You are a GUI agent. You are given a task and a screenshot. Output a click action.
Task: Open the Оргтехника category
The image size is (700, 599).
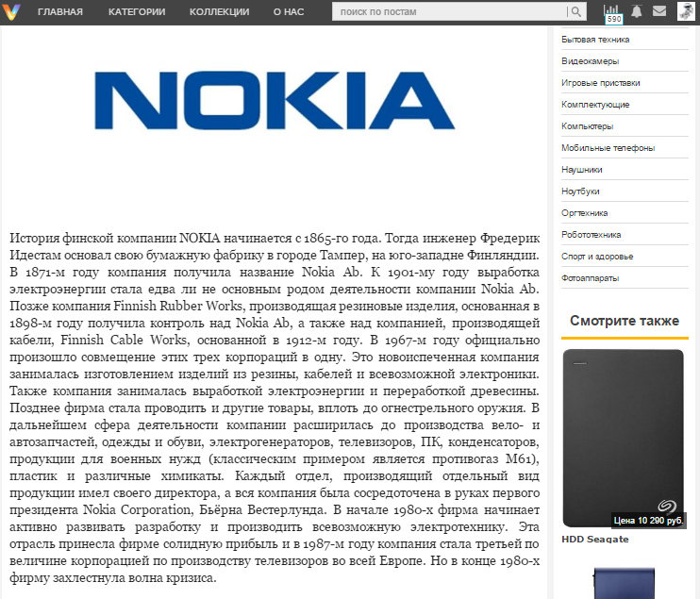tap(584, 213)
